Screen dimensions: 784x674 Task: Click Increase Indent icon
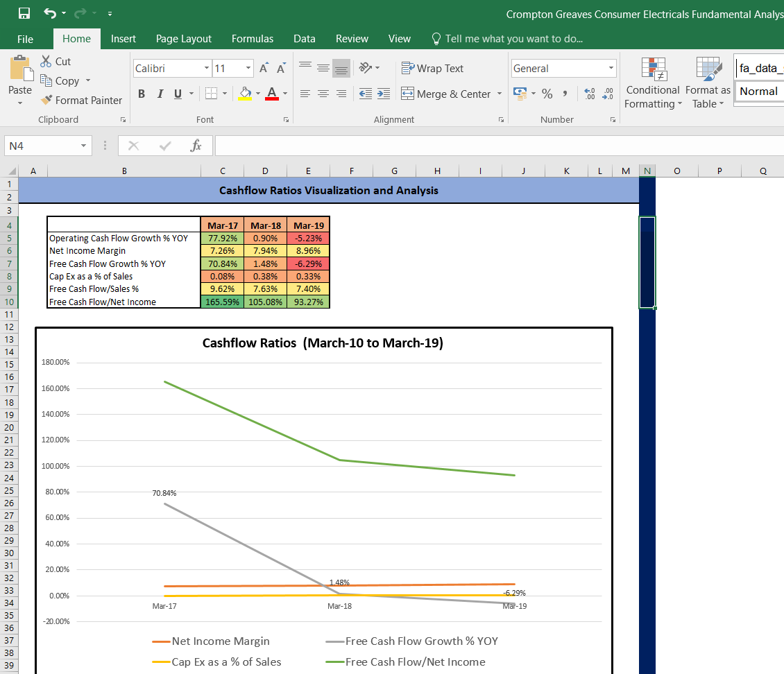[x=384, y=94]
